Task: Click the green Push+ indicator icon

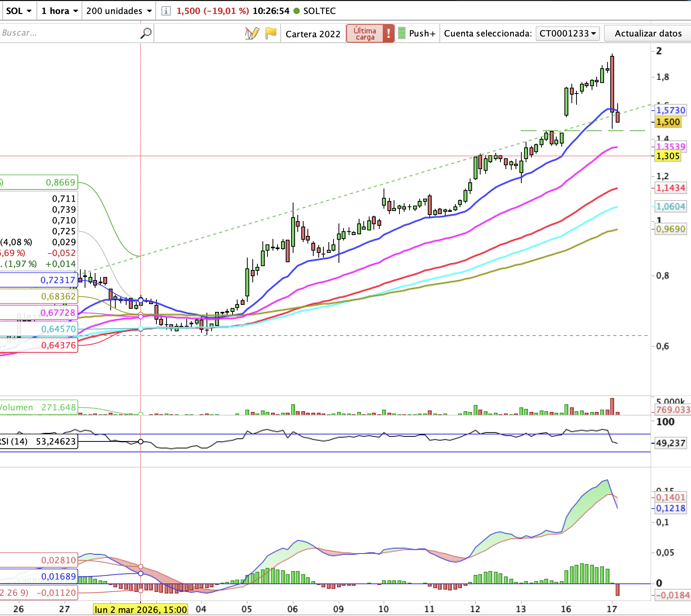Action: coord(402,33)
